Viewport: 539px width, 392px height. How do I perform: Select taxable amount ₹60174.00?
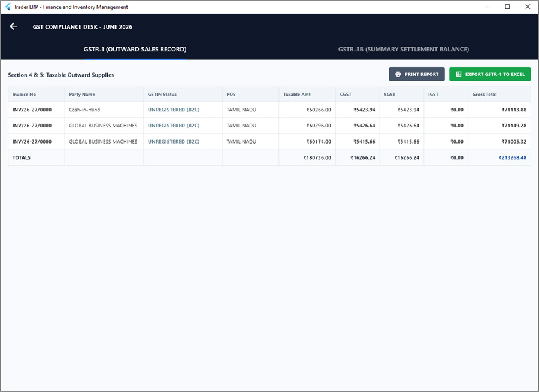coord(319,142)
